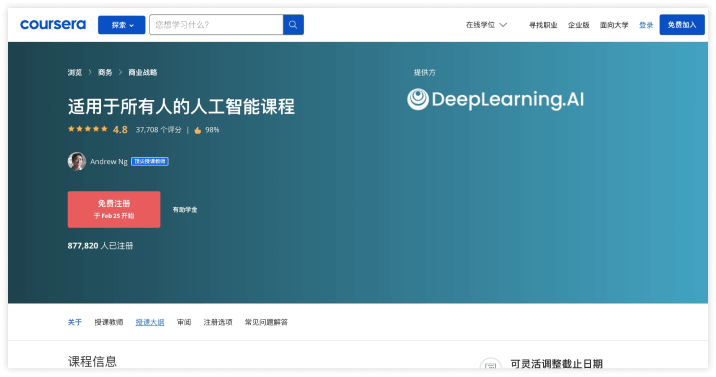
Task: Click the course title 适用于所有人的人工智能课程
Action: point(181,106)
